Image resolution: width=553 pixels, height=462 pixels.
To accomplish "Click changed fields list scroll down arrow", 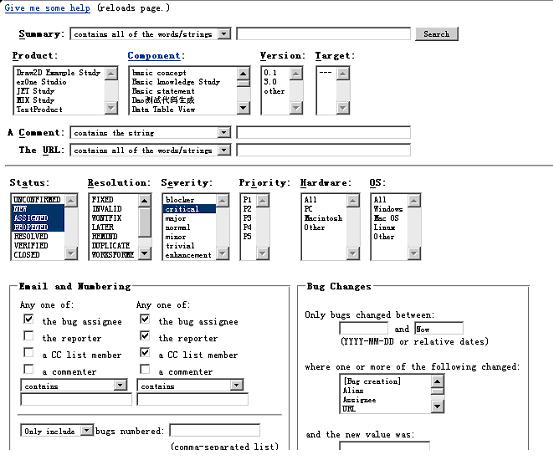I will [437, 407].
